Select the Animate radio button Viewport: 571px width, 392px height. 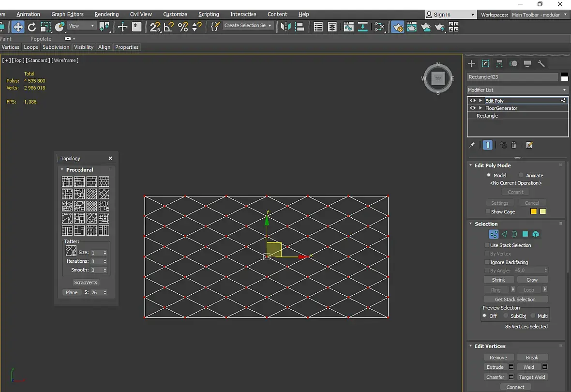521,175
